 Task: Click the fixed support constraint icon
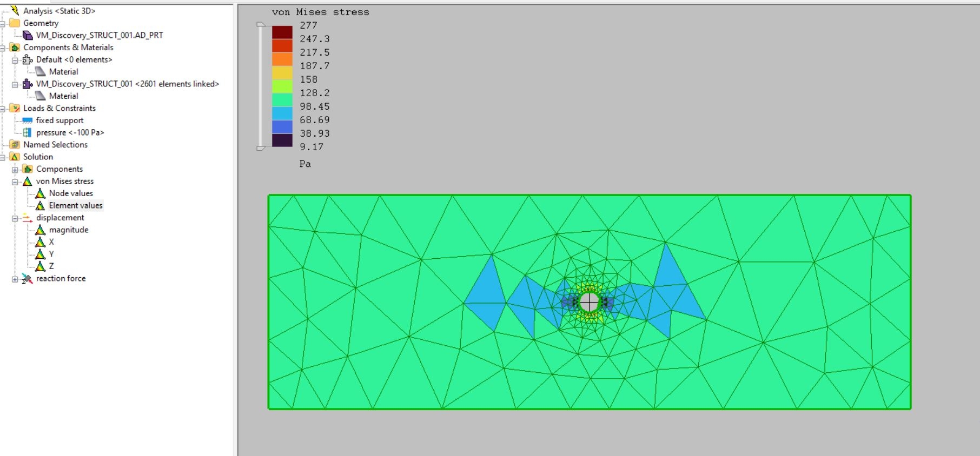[27, 120]
